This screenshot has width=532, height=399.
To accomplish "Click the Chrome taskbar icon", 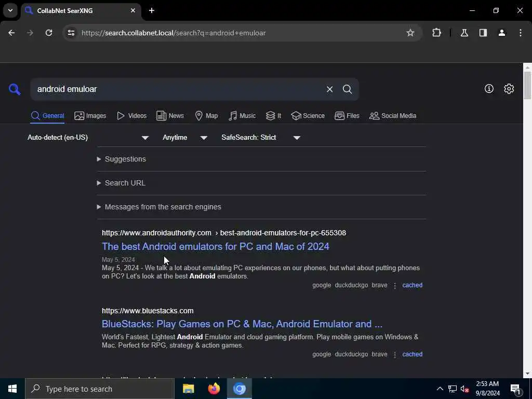I will (239, 389).
